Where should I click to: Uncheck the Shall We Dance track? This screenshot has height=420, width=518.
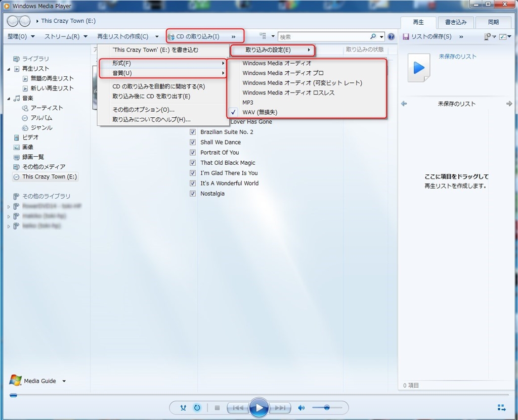(193, 143)
